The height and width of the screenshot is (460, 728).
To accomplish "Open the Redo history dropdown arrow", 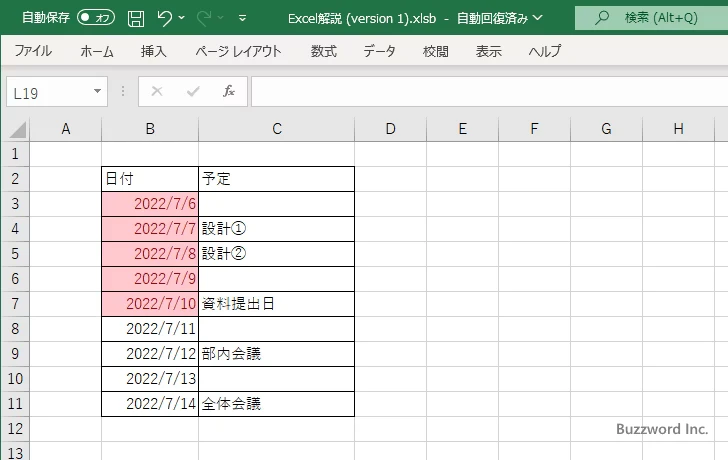I will click(x=221, y=18).
